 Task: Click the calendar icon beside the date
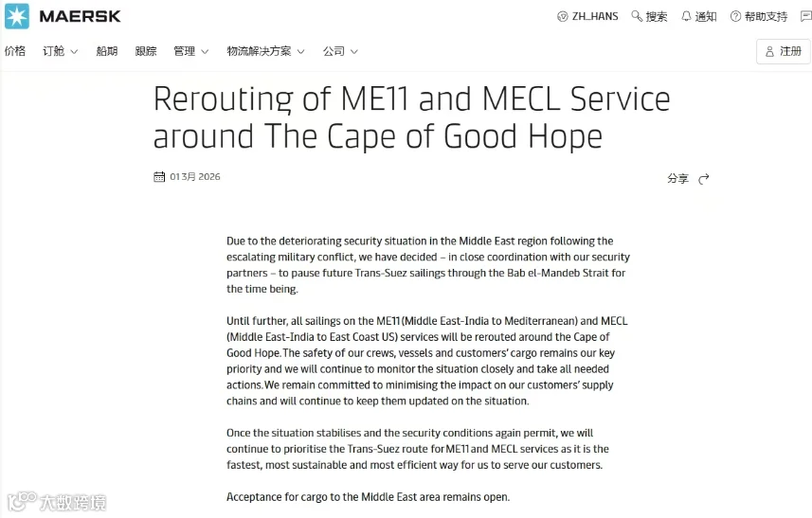click(x=159, y=177)
